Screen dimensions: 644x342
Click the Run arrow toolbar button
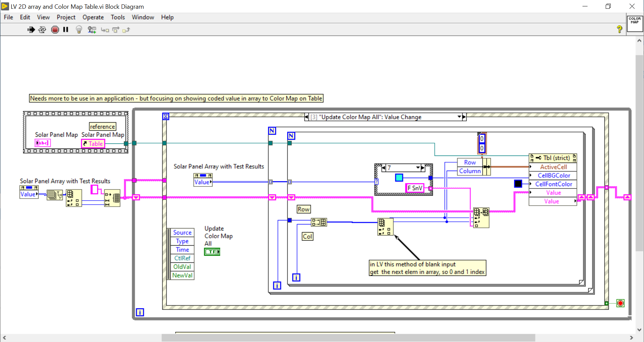[x=31, y=30]
